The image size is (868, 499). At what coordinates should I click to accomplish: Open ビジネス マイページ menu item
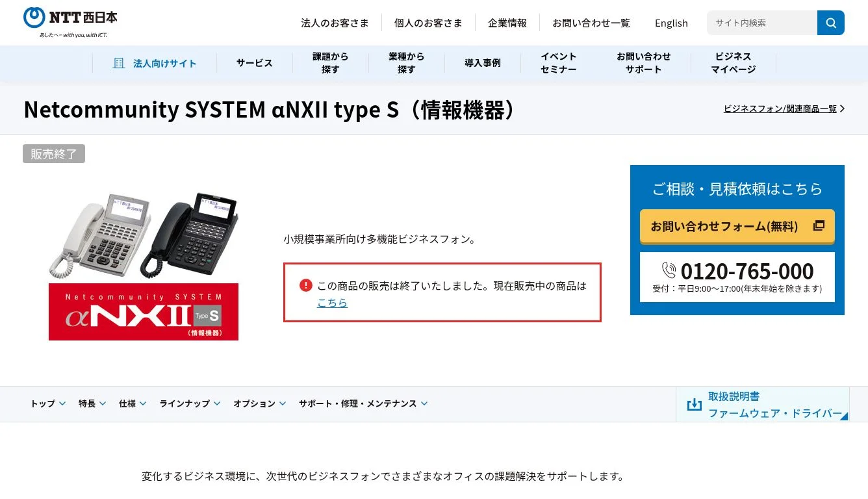[x=734, y=63]
